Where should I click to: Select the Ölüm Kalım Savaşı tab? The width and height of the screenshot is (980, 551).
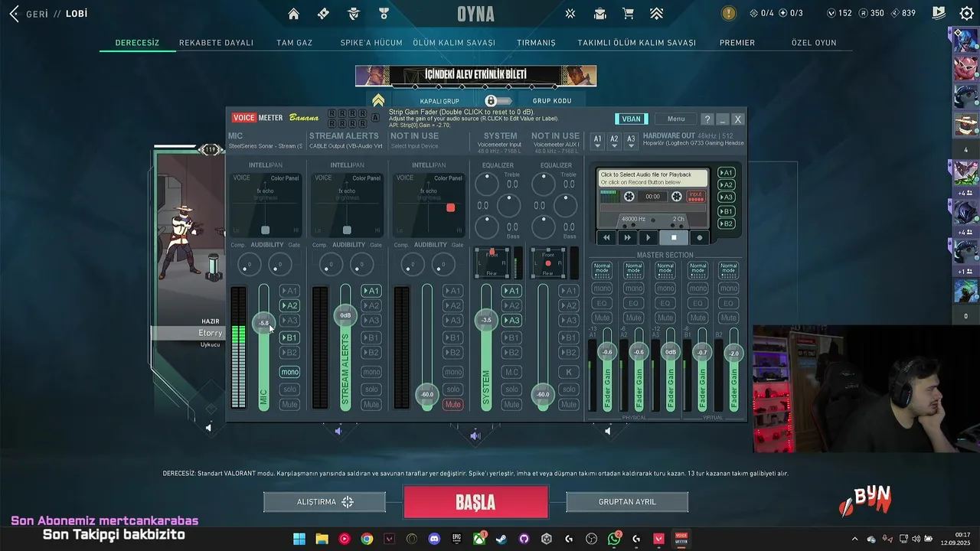(x=454, y=43)
